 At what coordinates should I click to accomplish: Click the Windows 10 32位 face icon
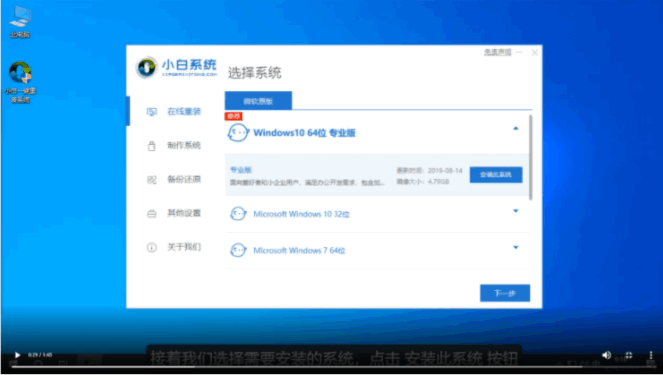[x=238, y=214]
